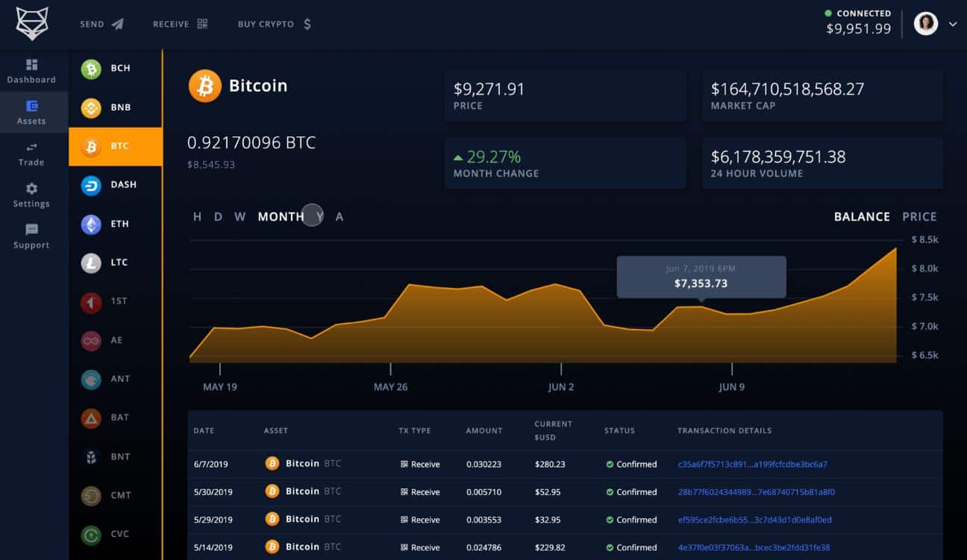Expand the account dropdown chevron
The width and height of the screenshot is (967, 560).
tap(953, 24)
